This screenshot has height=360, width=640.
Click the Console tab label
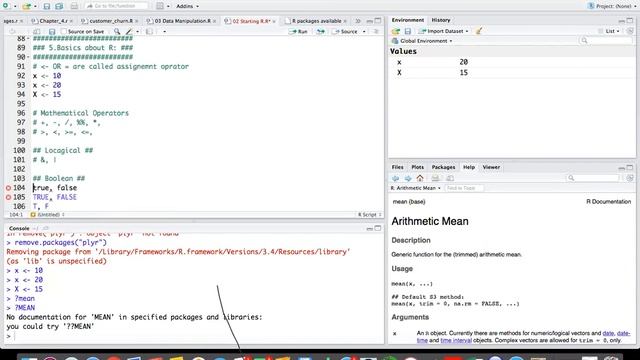tap(19, 228)
